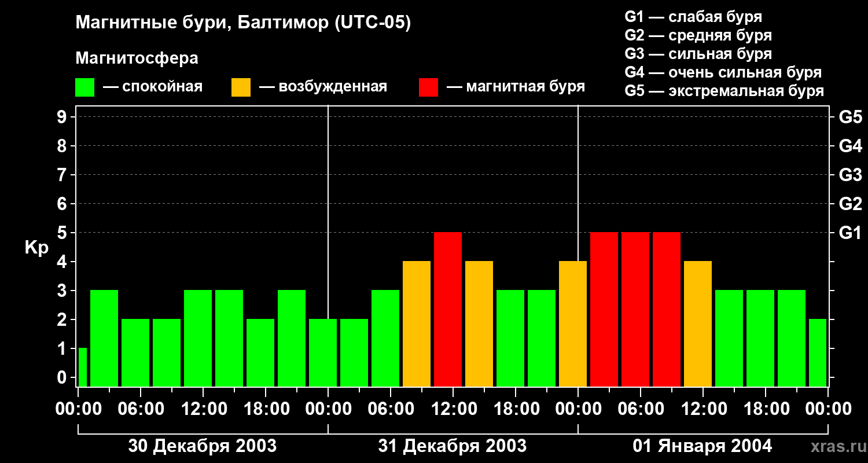Click the line 'G3 — сильная буря'
This screenshot has height=463, width=868.
(x=698, y=54)
